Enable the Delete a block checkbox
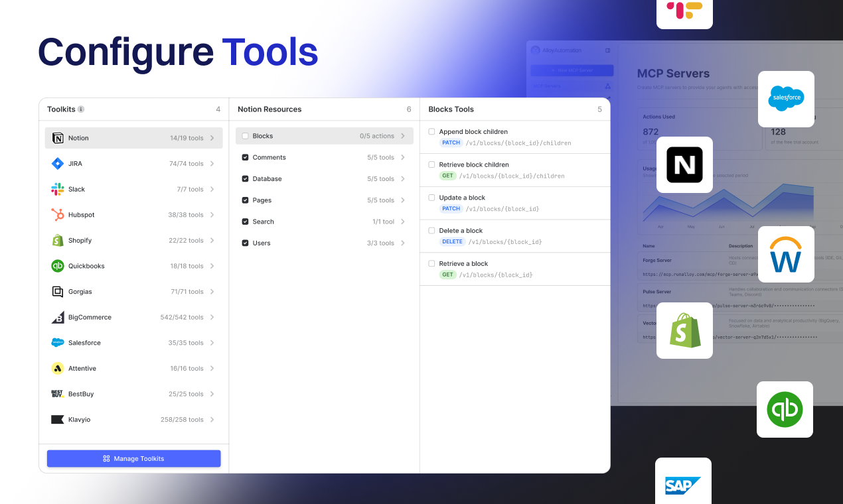This screenshot has width=843, height=504. click(x=431, y=231)
